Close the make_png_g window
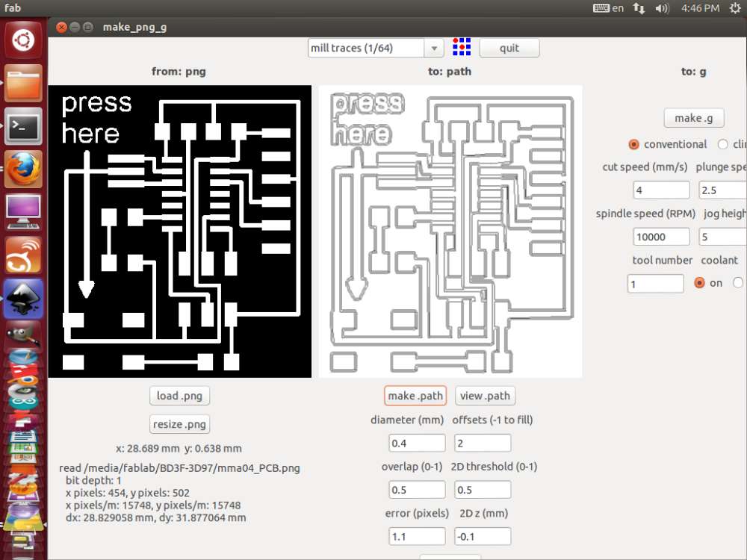 [61, 27]
